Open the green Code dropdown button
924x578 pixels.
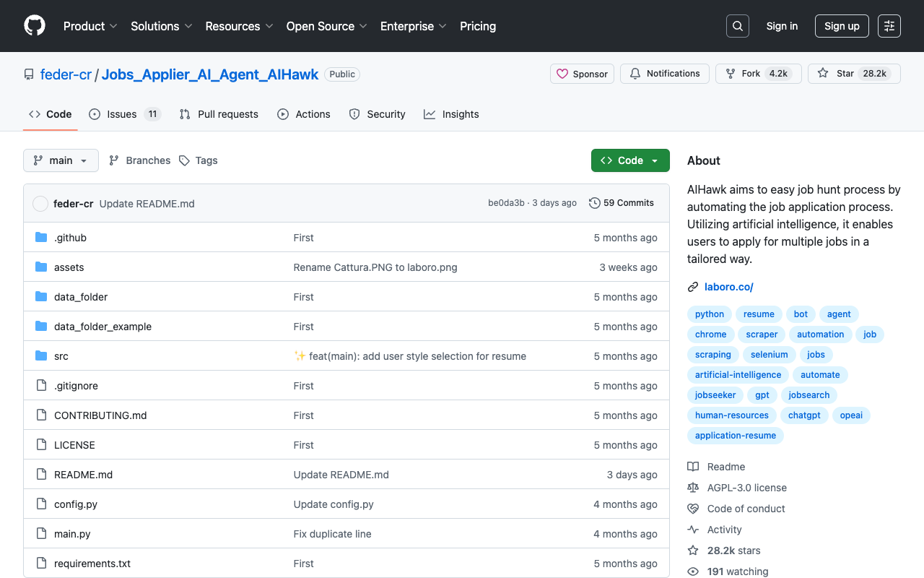[x=630, y=160]
